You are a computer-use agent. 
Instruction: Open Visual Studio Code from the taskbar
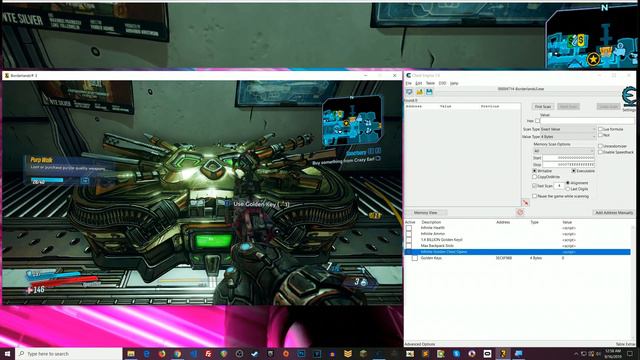coord(193,353)
